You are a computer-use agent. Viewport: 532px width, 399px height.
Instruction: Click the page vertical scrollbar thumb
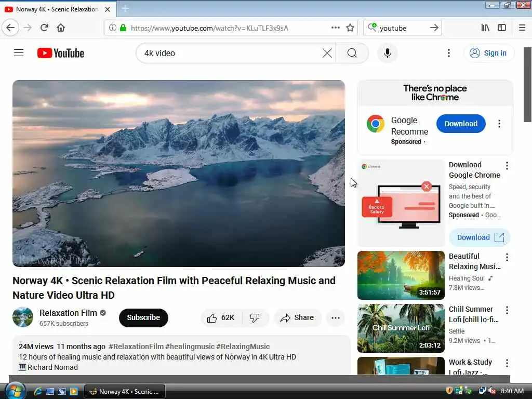click(x=527, y=85)
